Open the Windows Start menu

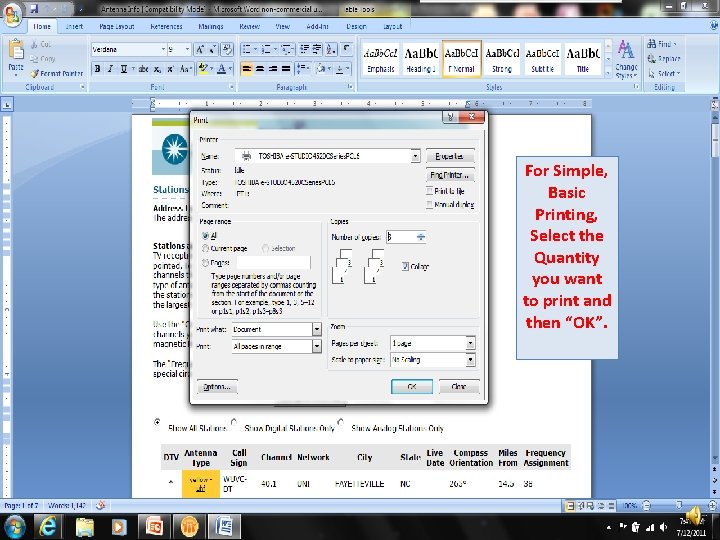15,527
